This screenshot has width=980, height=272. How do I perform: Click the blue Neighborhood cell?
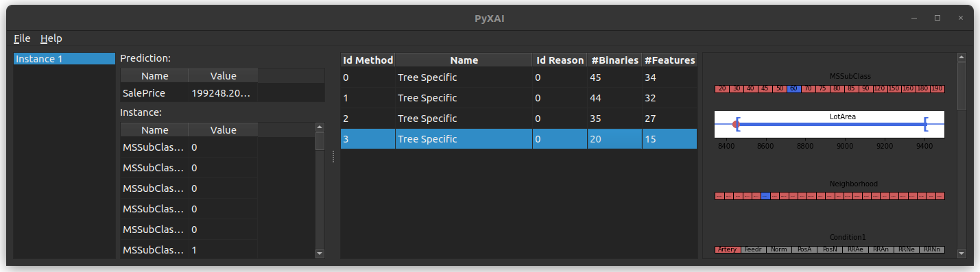click(x=765, y=196)
